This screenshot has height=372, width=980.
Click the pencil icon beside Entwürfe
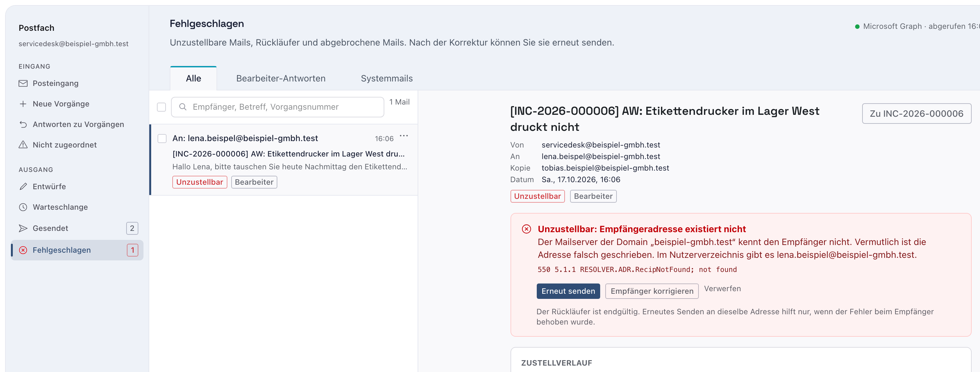[23, 187]
